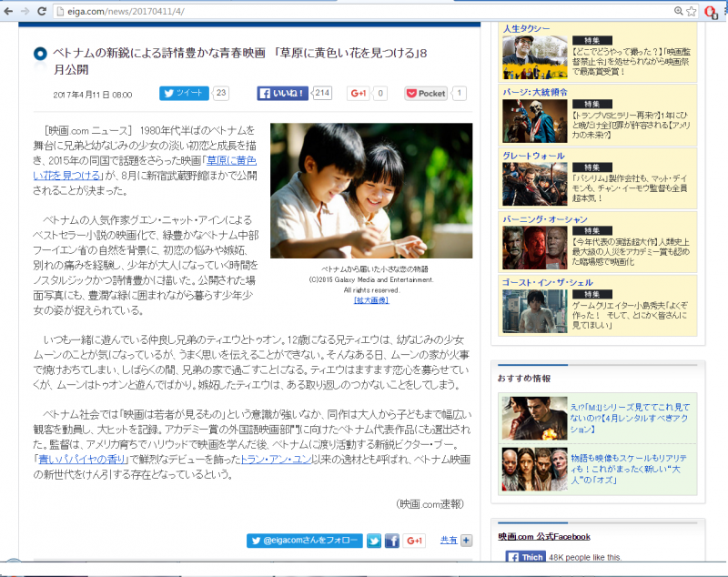Bookmark this page with the star icon
728x577 pixels.
coord(693,10)
